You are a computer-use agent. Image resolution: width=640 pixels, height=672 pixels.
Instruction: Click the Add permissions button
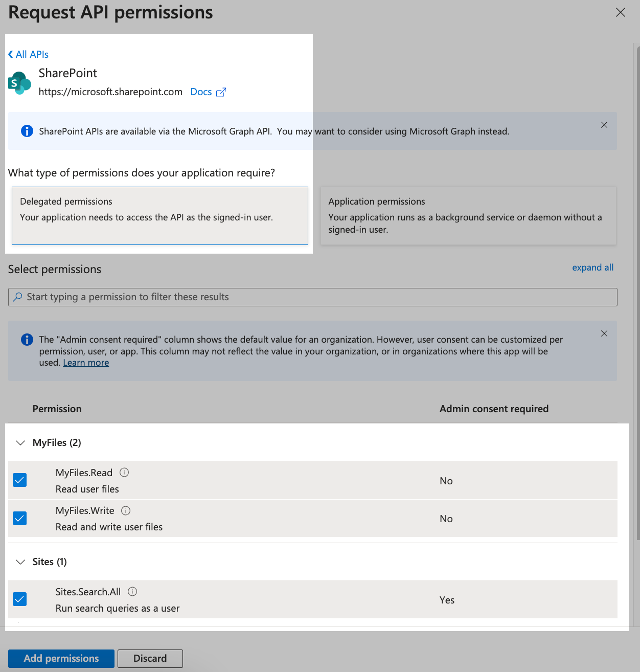(x=61, y=658)
